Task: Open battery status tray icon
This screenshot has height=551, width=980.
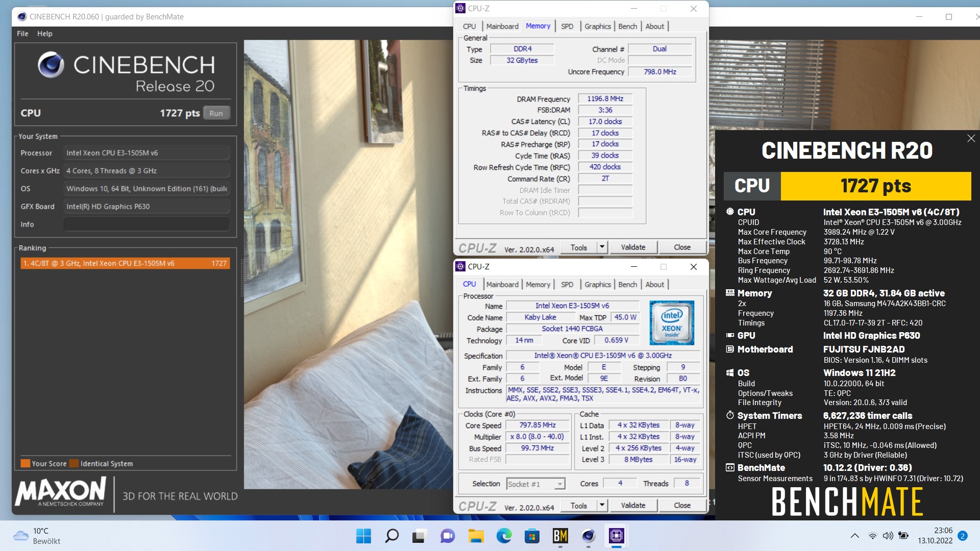Action: pyautogui.click(x=903, y=536)
